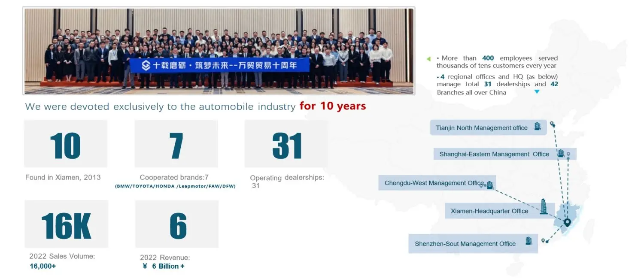Click 'More than 400 employees' bullet text
Image resolution: width=644 pixels, height=279 pixels.
point(497,62)
